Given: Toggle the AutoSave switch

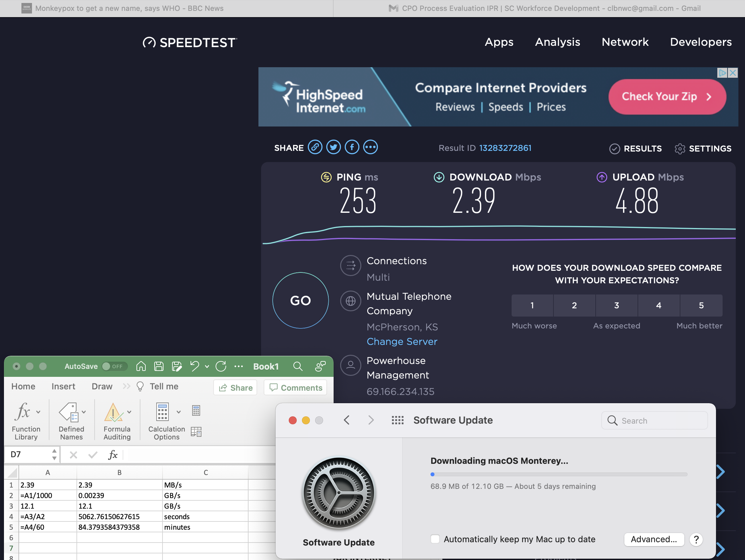Looking at the screenshot, I should pyautogui.click(x=114, y=366).
